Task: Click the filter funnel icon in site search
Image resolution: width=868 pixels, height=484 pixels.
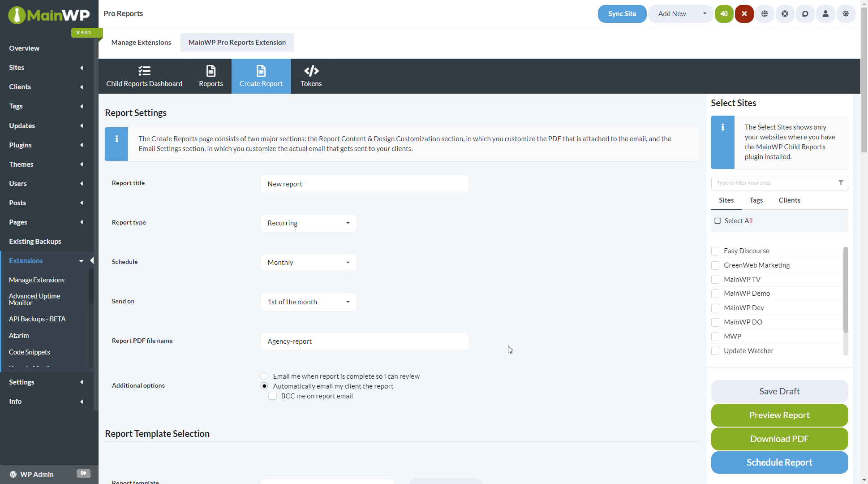Action: click(x=841, y=183)
